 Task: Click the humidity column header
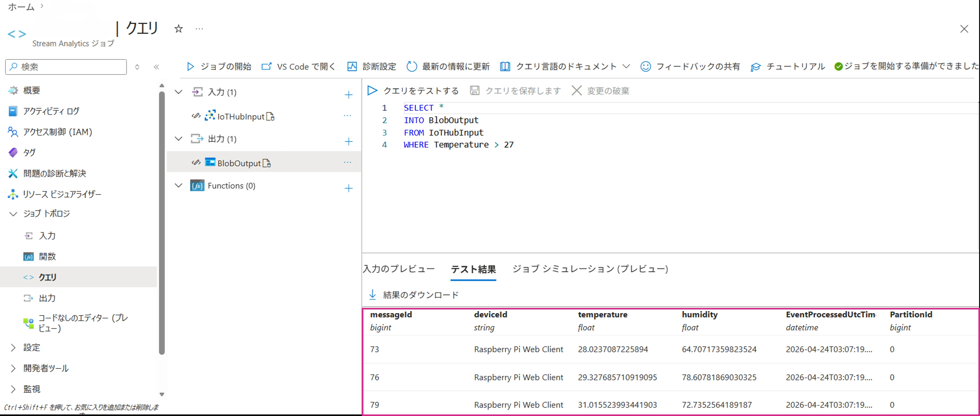pos(700,315)
